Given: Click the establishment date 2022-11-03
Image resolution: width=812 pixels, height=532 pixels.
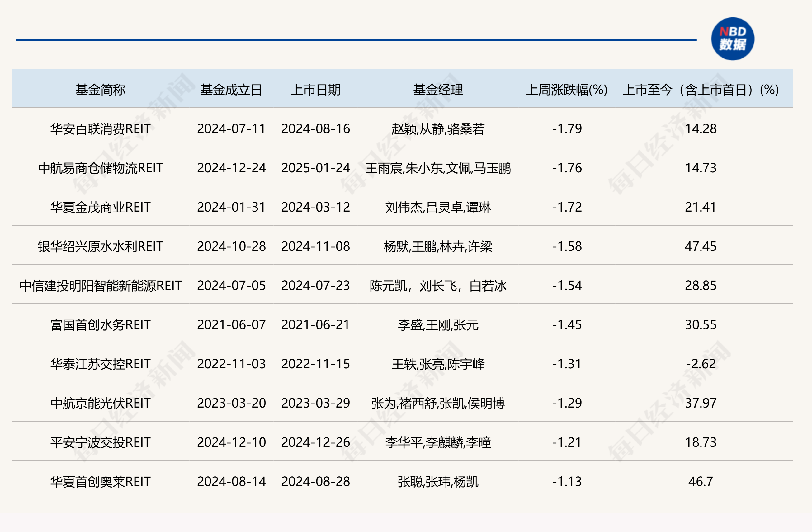Looking at the screenshot, I should pyautogui.click(x=231, y=364).
